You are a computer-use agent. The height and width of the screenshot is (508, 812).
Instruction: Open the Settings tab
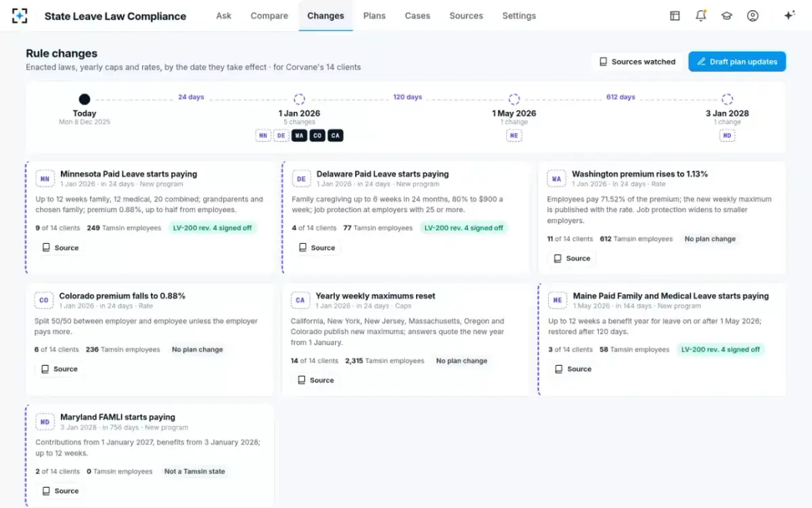click(x=519, y=16)
